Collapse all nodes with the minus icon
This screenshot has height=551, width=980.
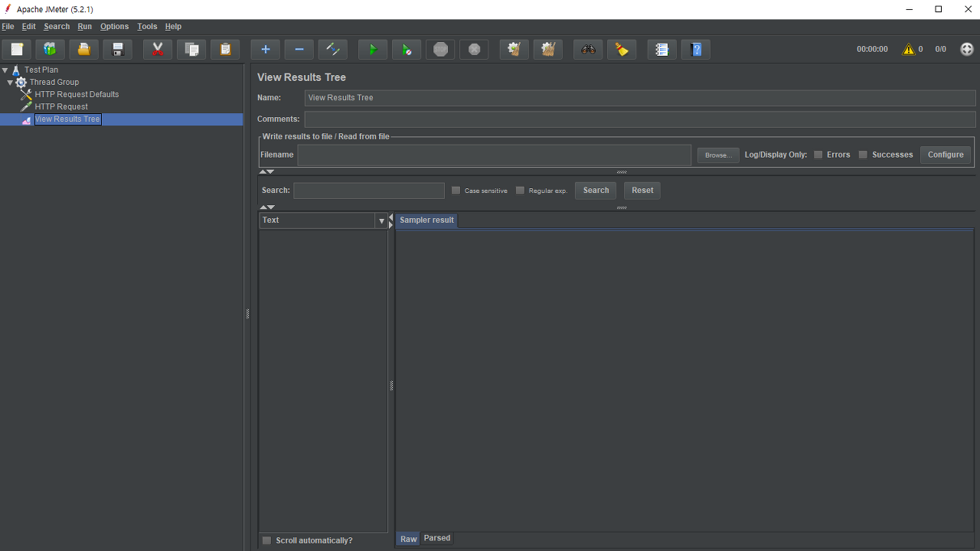pyautogui.click(x=299, y=50)
